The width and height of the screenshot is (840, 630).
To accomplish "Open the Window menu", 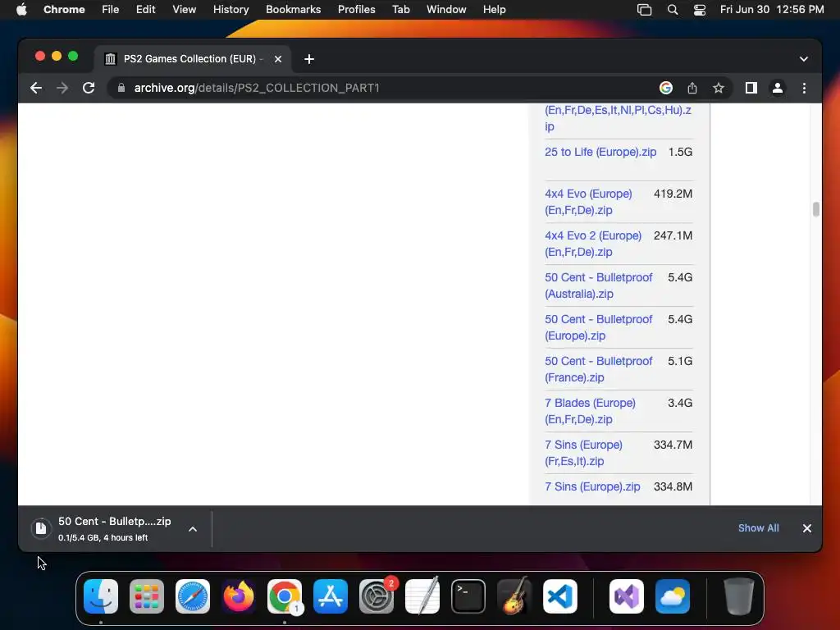I will click(446, 10).
